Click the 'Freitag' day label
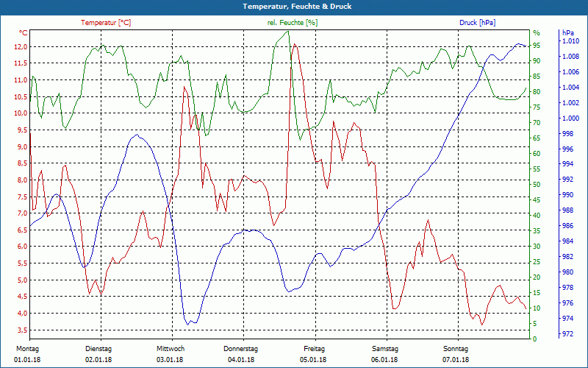Image resolution: width=588 pixels, height=368 pixels. pyautogui.click(x=315, y=349)
